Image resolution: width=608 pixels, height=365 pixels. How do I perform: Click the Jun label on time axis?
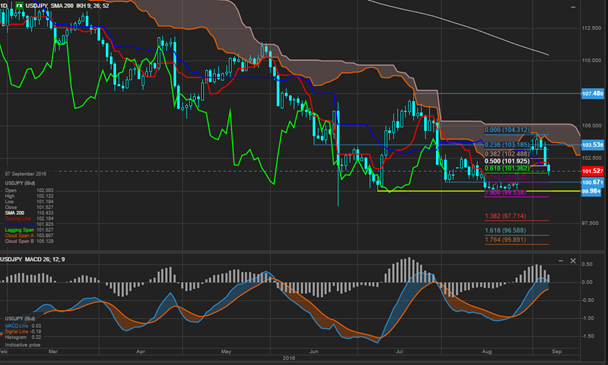coord(314,351)
